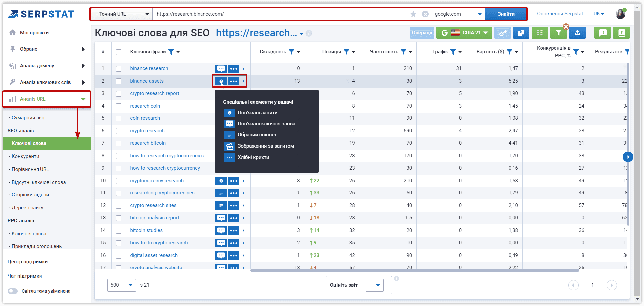Open Сумарний звіт sidebar item

28,118
